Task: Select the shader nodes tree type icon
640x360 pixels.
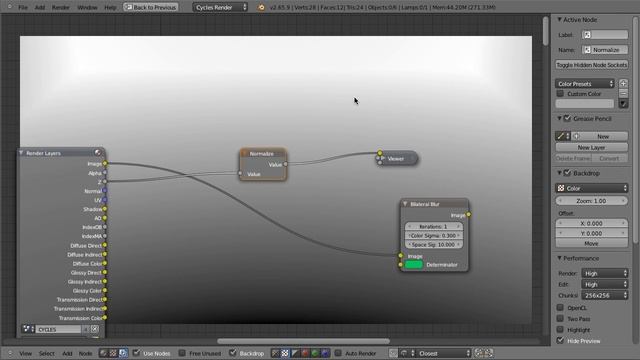Action: (104, 353)
